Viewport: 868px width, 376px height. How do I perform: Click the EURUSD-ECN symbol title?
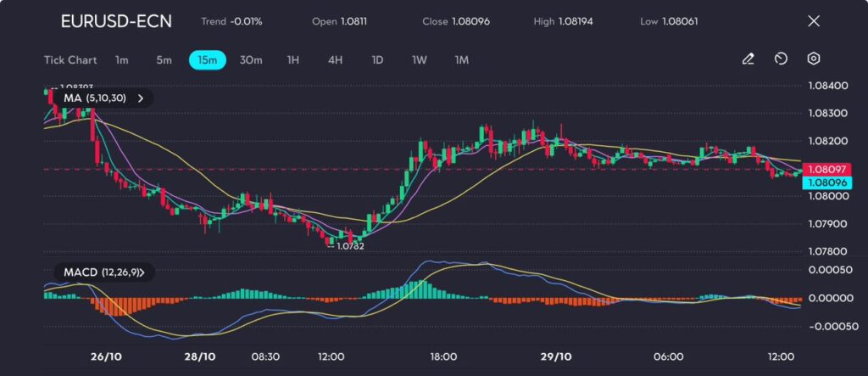(116, 21)
